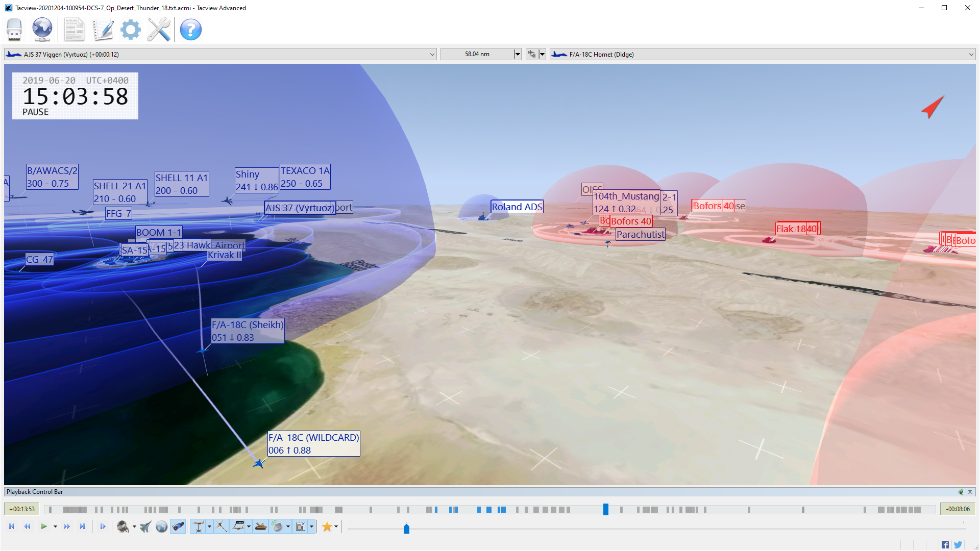Click the playback speed slider handle
Viewport: 980px width, 551px height.
[x=406, y=529]
